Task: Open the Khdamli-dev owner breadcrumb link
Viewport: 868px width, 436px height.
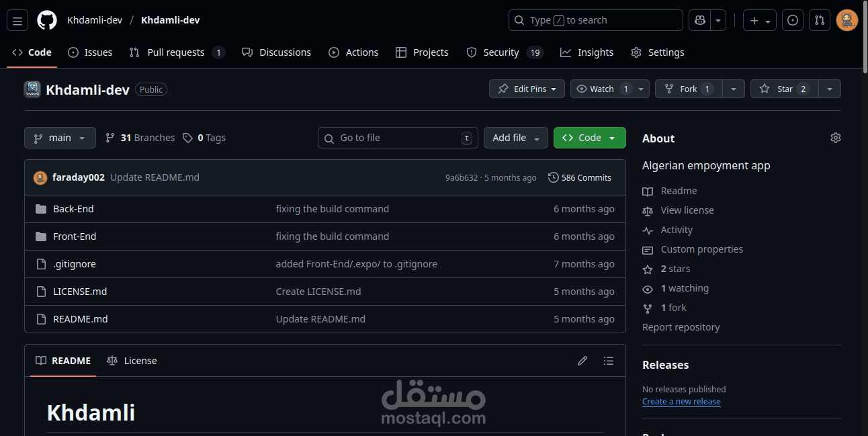Action: (x=95, y=20)
